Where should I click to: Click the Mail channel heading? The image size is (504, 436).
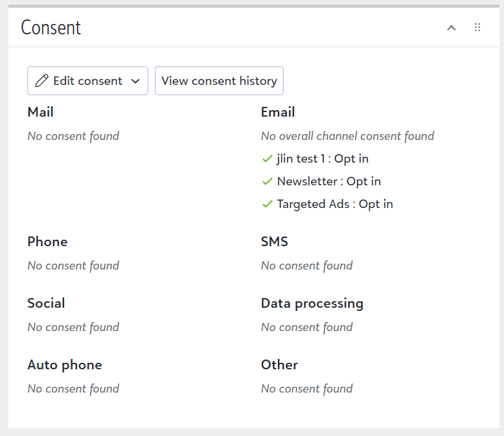tap(40, 112)
